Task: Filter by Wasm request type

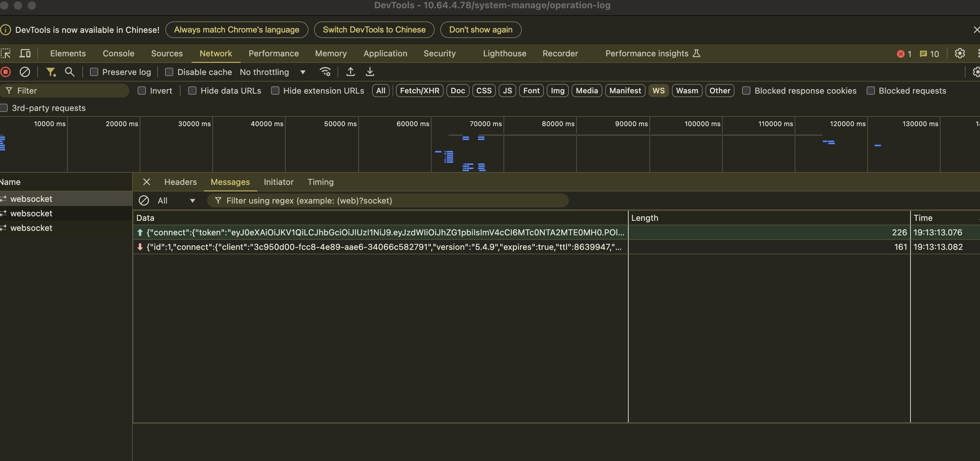Action: [687, 91]
